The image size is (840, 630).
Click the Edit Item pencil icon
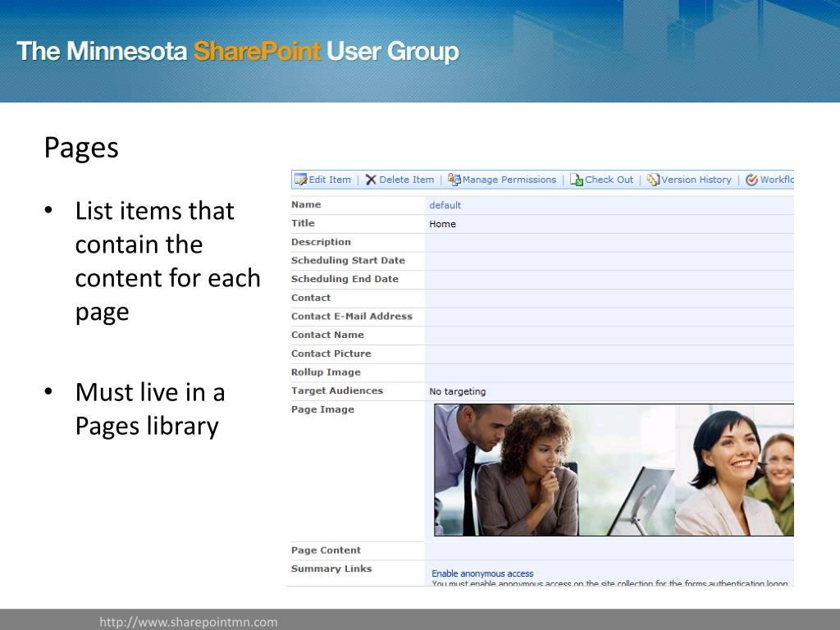[x=300, y=180]
